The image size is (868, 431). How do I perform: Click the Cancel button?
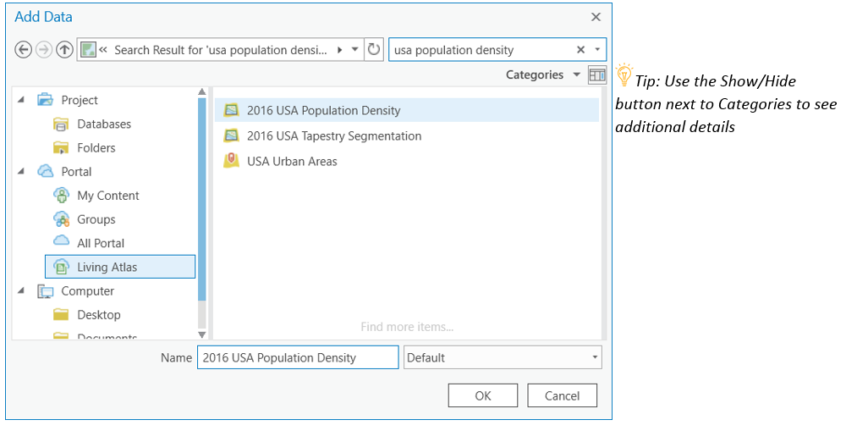point(562,395)
